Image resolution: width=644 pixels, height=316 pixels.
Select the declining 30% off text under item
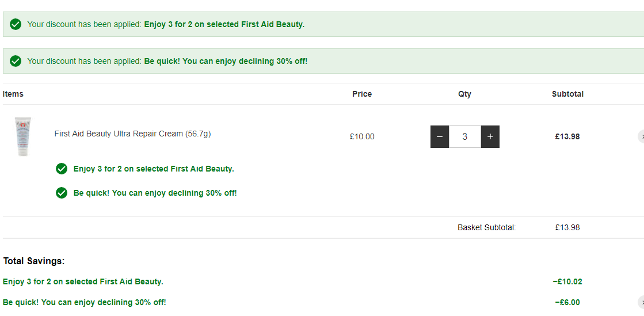155,193
